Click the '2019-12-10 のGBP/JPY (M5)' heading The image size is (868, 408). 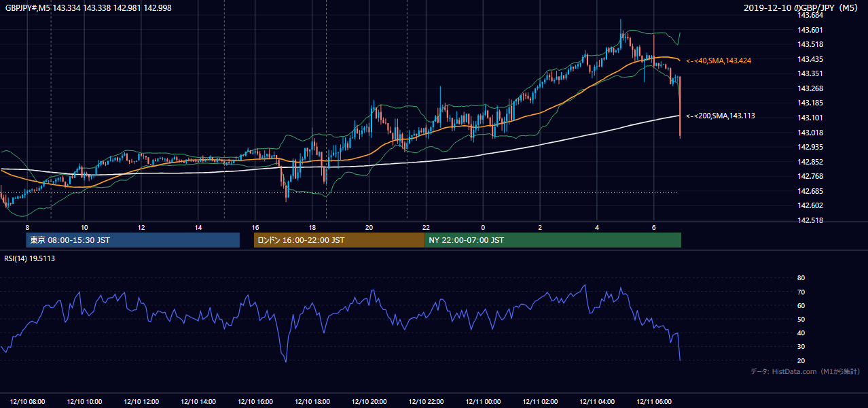click(x=802, y=7)
